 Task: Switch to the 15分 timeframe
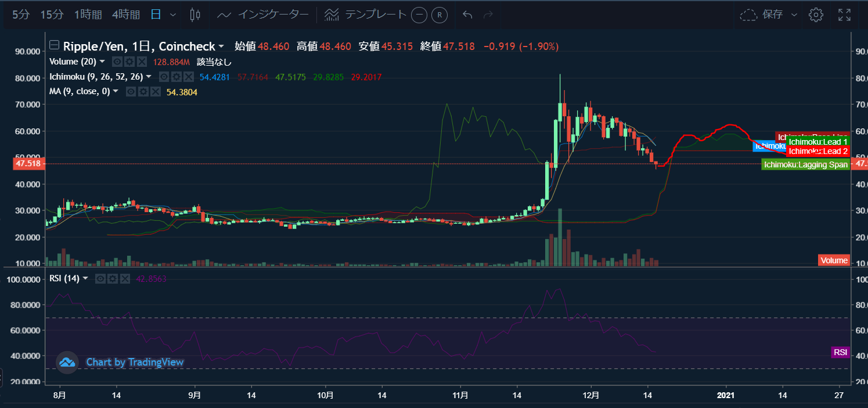pyautogui.click(x=52, y=15)
